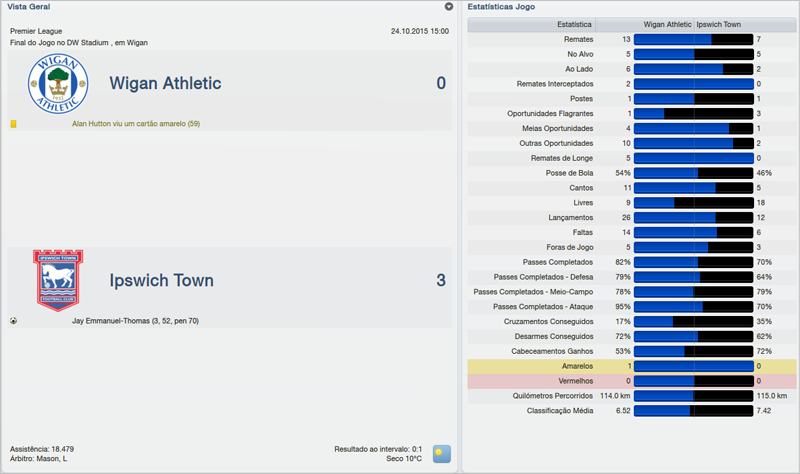Click the yellow card icon

pos(14,124)
